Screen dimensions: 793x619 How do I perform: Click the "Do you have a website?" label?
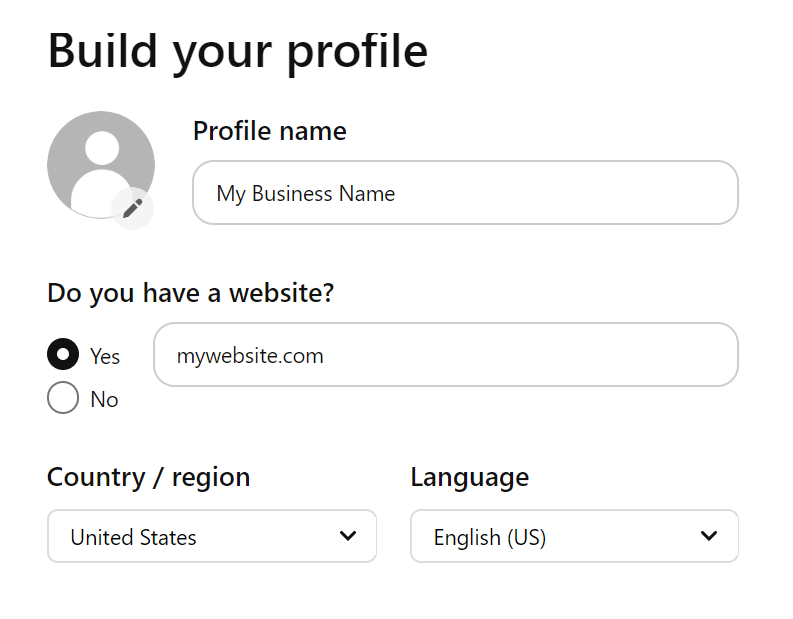click(190, 293)
